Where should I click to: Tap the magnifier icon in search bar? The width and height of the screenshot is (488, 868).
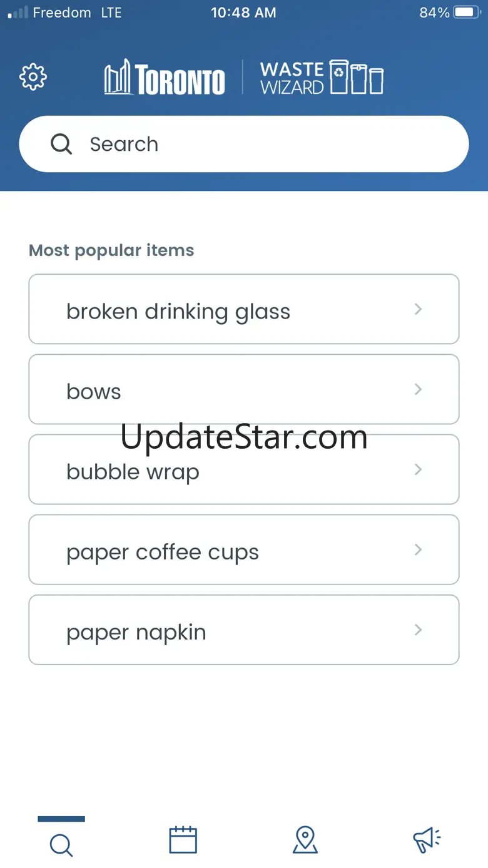(61, 145)
